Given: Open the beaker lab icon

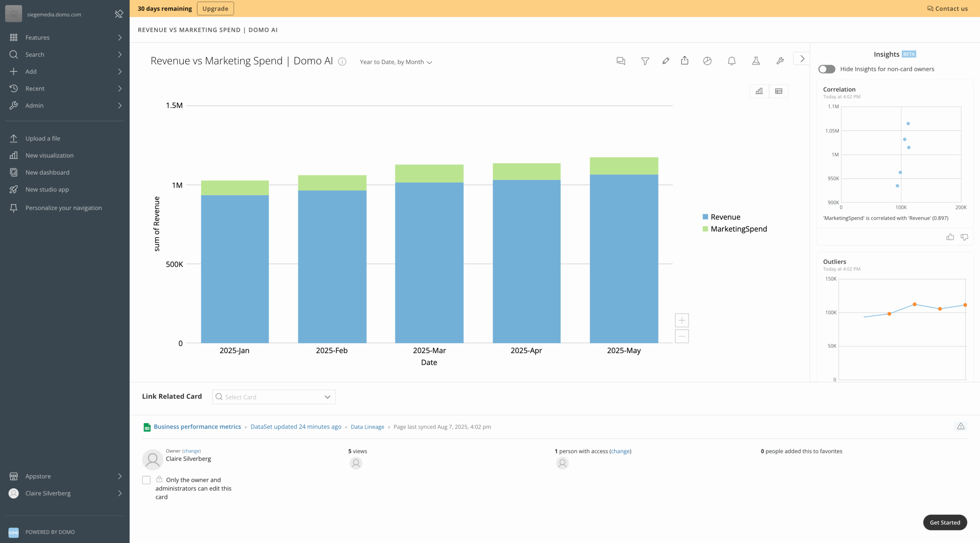Looking at the screenshot, I should pos(756,61).
